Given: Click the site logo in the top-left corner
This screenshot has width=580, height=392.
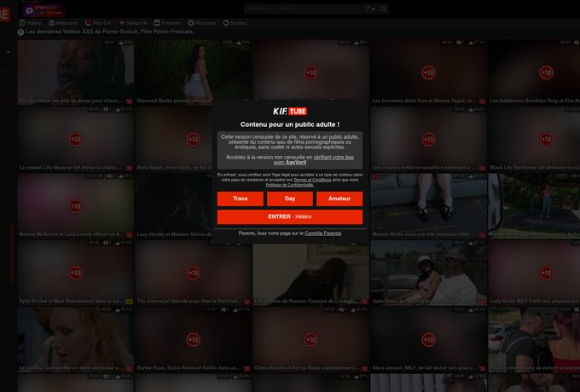Looking at the screenshot, I should pyautogui.click(x=5, y=12).
